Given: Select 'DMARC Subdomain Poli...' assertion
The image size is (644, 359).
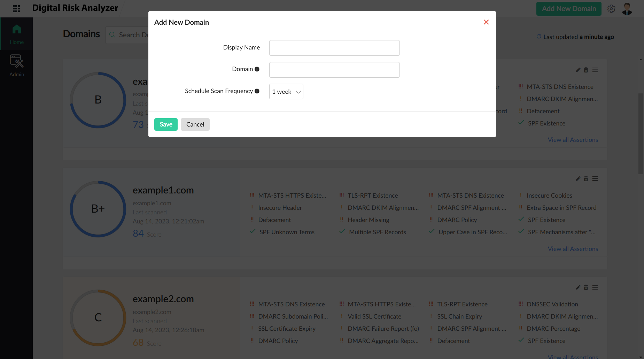Looking at the screenshot, I should click(293, 316).
